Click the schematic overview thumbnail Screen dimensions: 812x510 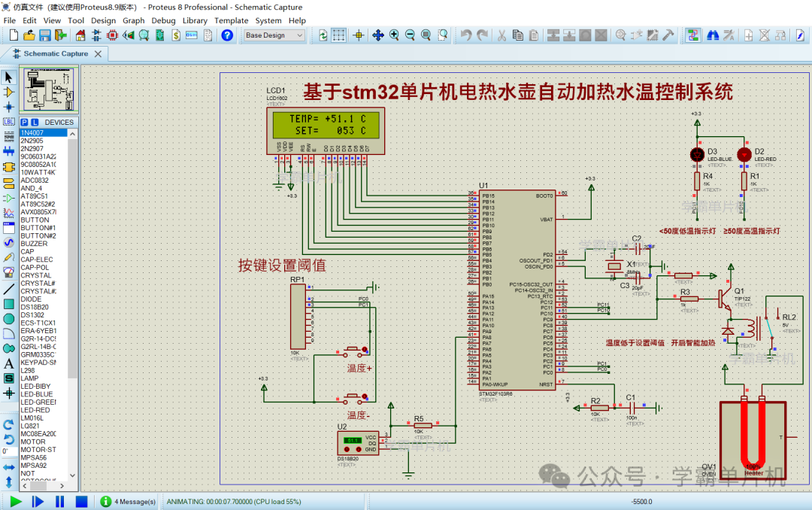49,90
